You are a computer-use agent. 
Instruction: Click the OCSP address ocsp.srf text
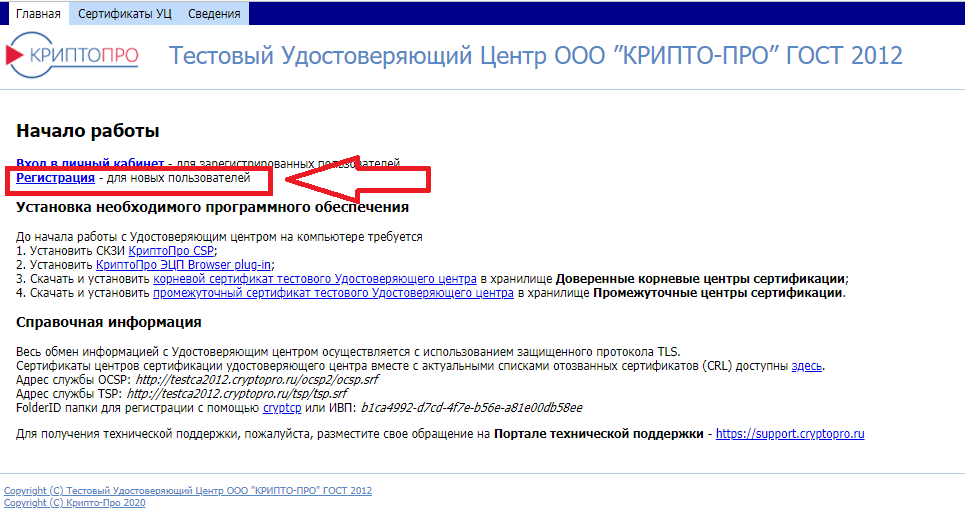[257, 380]
